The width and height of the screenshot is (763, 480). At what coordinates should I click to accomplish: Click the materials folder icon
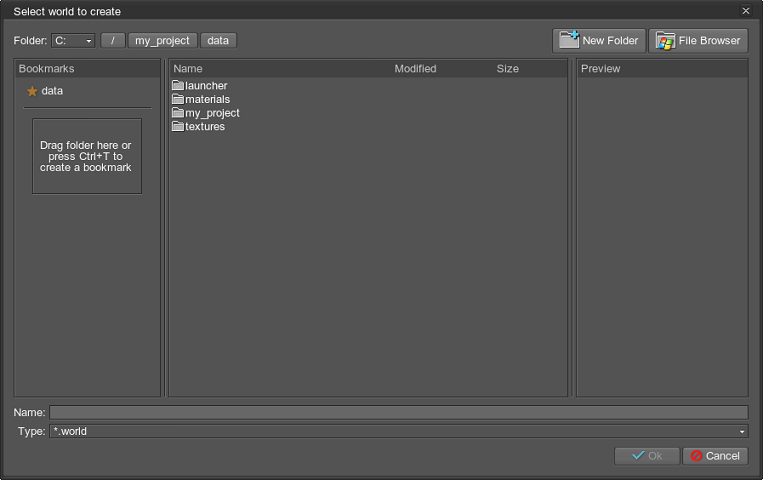(x=178, y=100)
